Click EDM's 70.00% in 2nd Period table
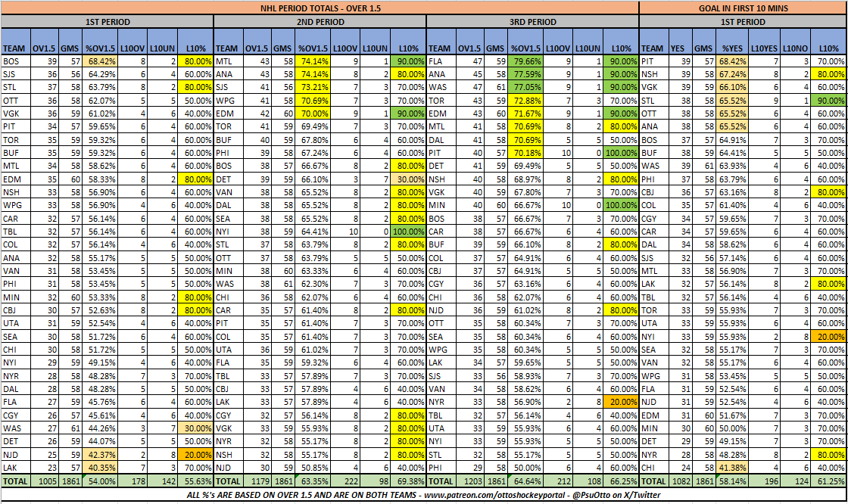848x504 pixels. point(313,114)
